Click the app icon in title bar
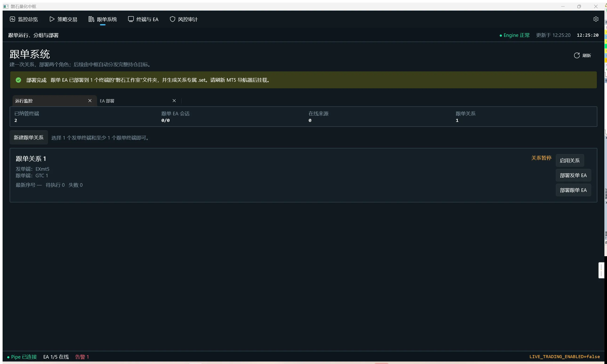The height and width of the screenshot is (364, 607). [6, 6]
